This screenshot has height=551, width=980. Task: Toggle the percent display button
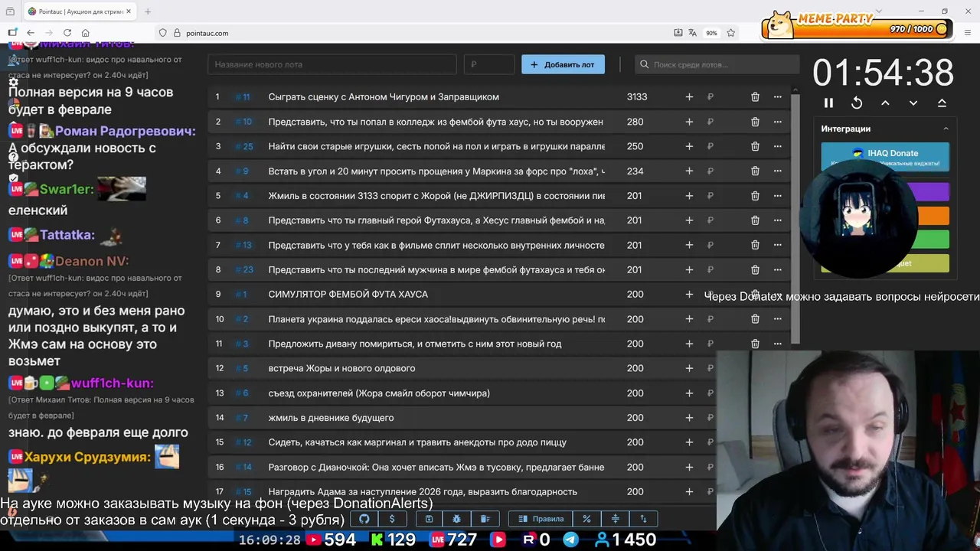point(586,519)
